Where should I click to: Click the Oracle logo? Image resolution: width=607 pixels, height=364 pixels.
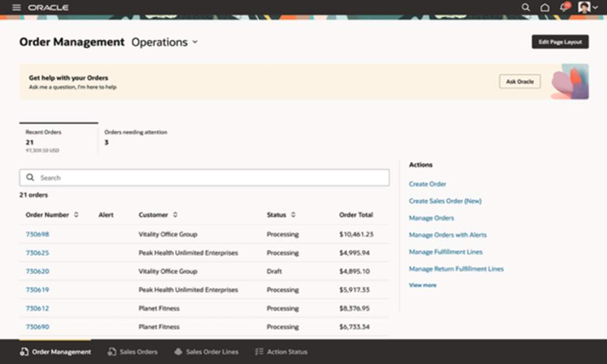49,7
